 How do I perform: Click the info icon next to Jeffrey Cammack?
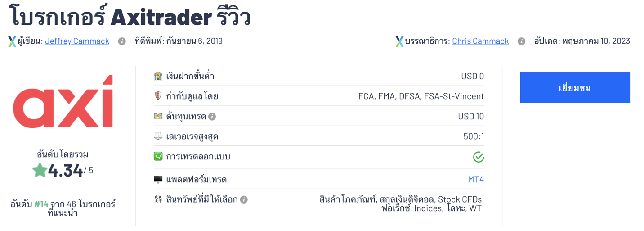[122, 41]
